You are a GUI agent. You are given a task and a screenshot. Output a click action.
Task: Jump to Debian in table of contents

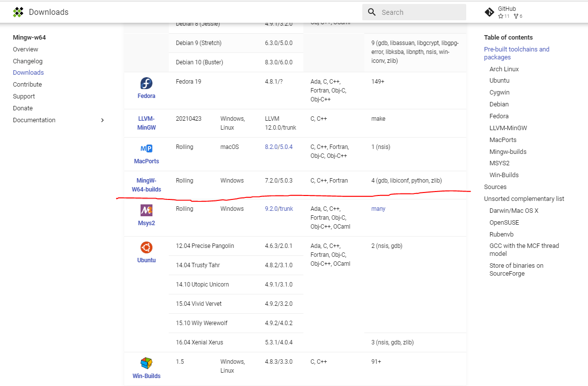(499, 104)
